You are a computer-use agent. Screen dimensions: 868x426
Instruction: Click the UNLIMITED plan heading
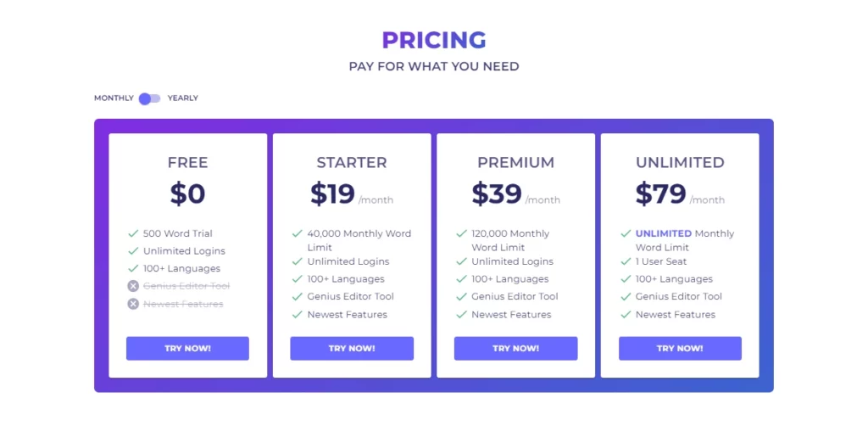click(x=680, y=162)
